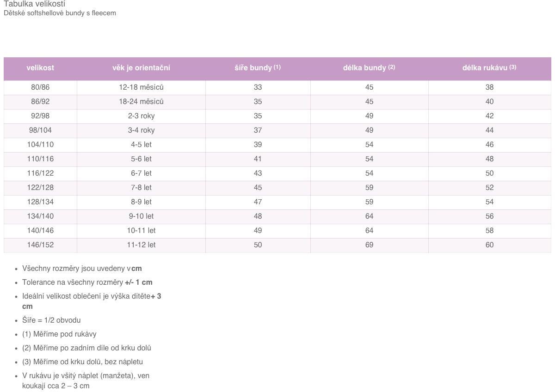The height and width of the screenshot is (392, 555).
Task: Click the 'Dětské softshellové bundy s fleecem' subtitle
Action: [60, 13]
